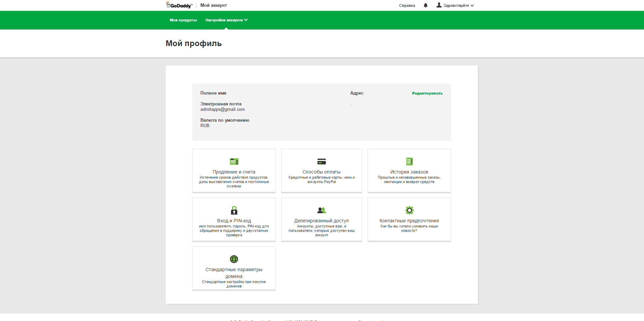
Task: Click Мой аккаунт in the top header
Action: [x=214, y=5]
